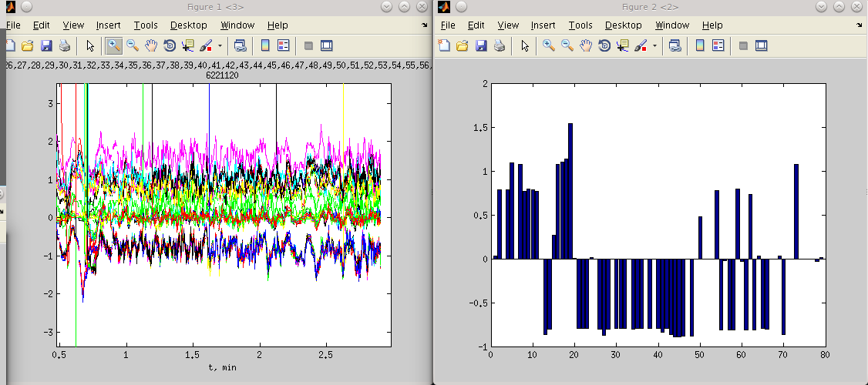Click Save Figure icon in Figure 1
The height and width of the screenshot is (385, 868).
pos(46,45)
